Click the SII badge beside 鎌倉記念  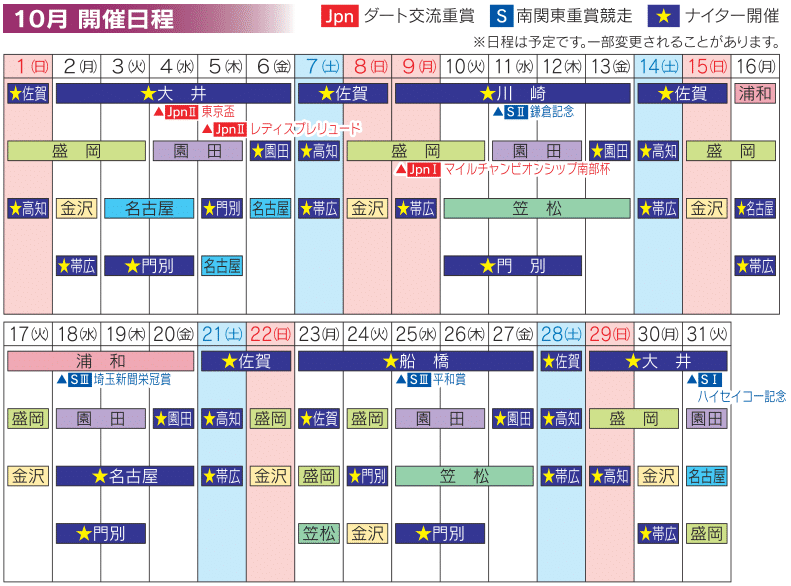[x=515, y=112]
